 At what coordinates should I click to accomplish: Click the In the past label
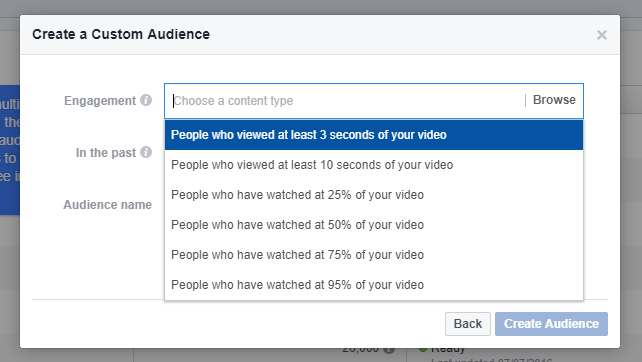click(x=106, y=153)
